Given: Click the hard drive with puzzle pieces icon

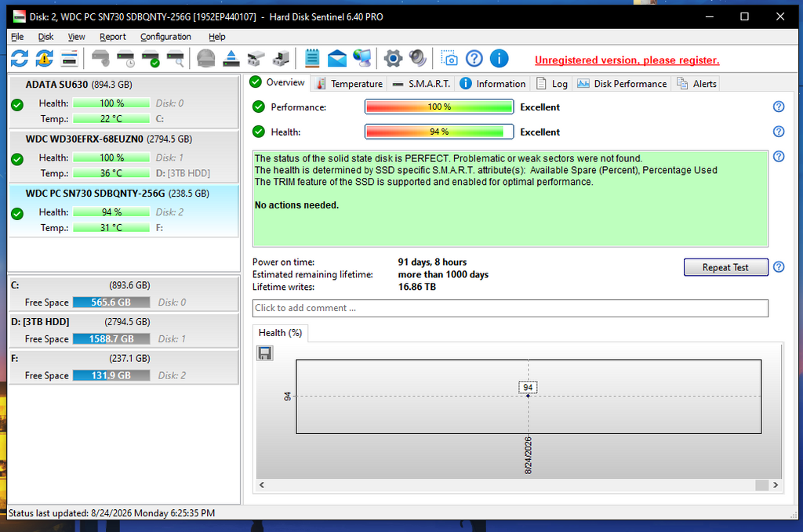Looking at the screenshot, I should tap(256, 58).
